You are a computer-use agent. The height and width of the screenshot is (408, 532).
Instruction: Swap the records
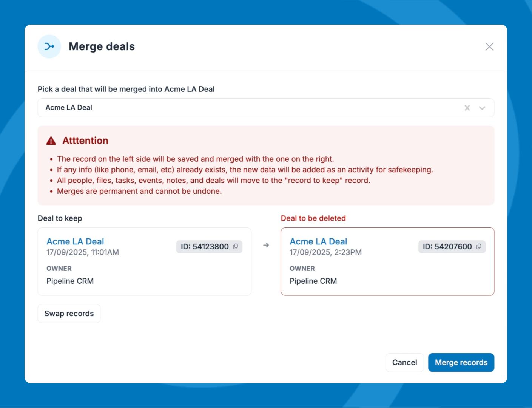69,314
